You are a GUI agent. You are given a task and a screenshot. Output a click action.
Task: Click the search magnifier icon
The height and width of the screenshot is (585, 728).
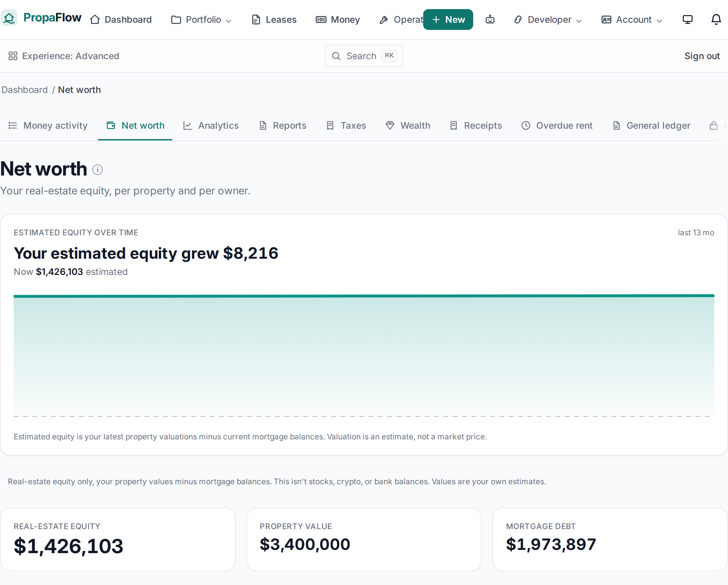[336, 56]
